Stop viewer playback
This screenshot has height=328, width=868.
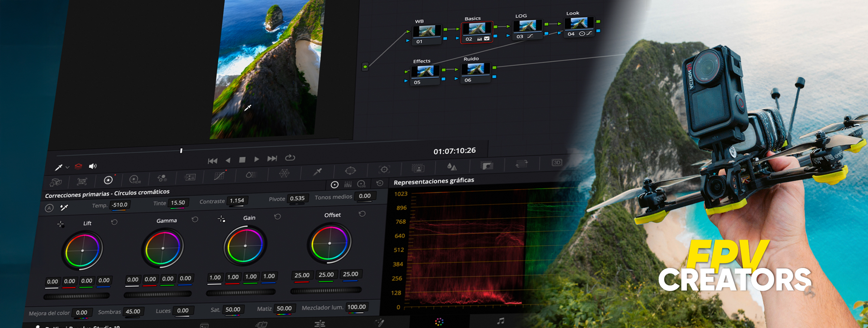click(x=242, y=160)
